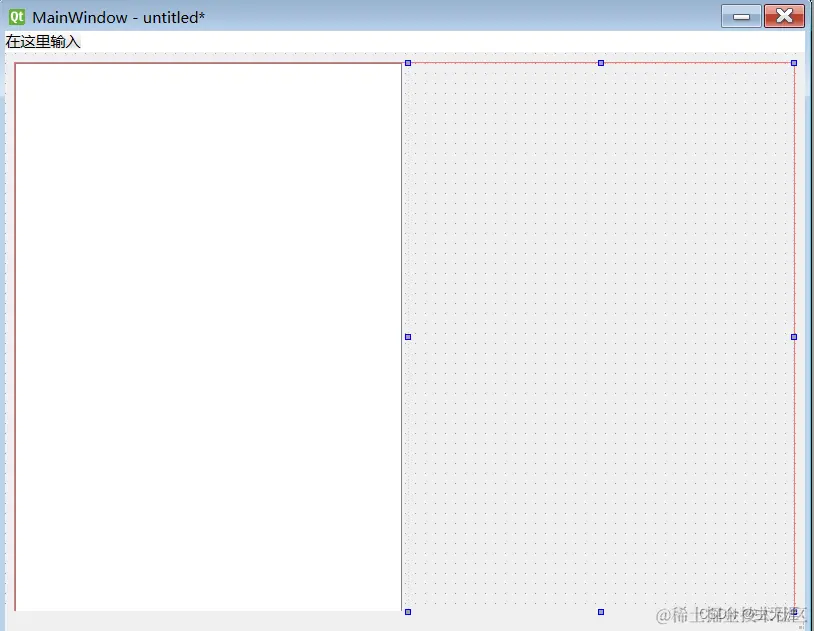The image size is (814, 631).
Task: Open the '在这里输入' menu placeholder
Action: pyautogui.click(x=43, y=42)
